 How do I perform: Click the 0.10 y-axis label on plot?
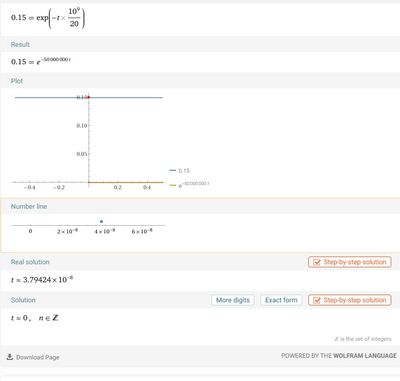point(82,126)
